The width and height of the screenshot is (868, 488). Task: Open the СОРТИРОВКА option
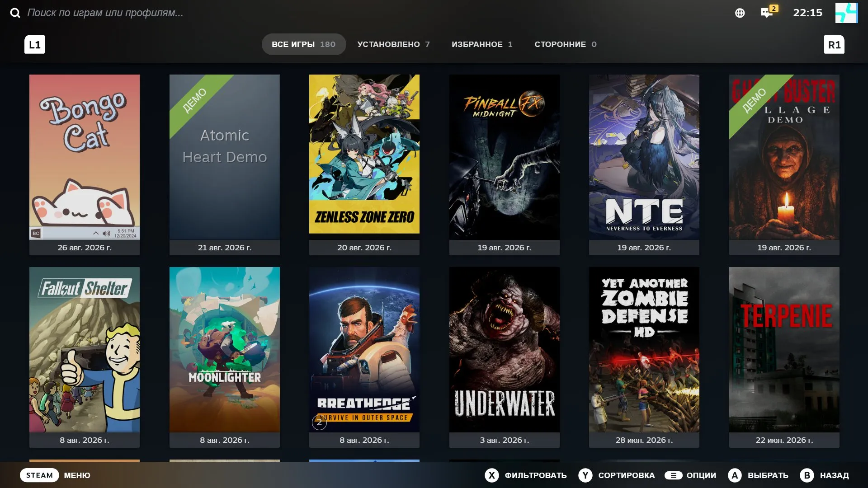(627, 475)
